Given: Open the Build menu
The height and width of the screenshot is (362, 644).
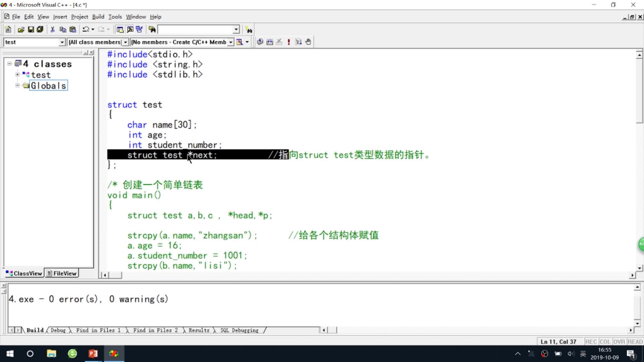Looking at the screenshot, I should (x=98, y=17).
